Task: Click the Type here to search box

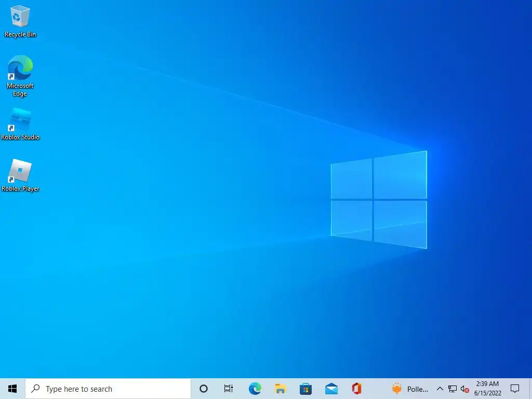Action: pos(108,389)
